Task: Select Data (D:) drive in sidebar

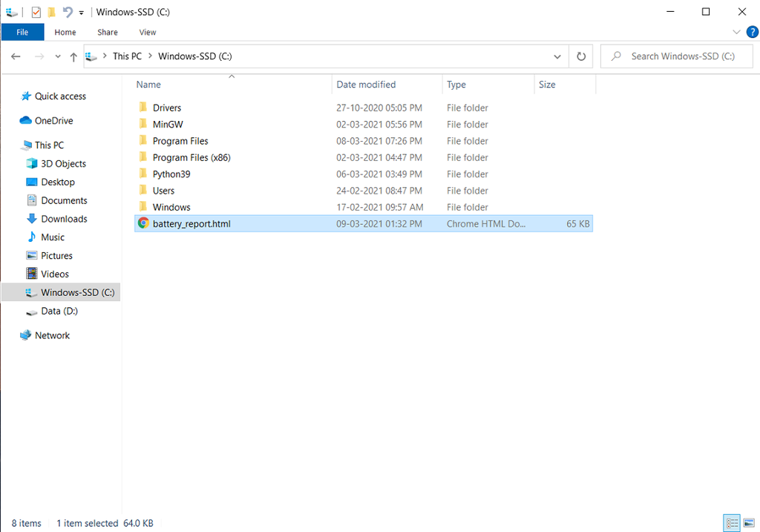Action: click(x=60, y=311)
